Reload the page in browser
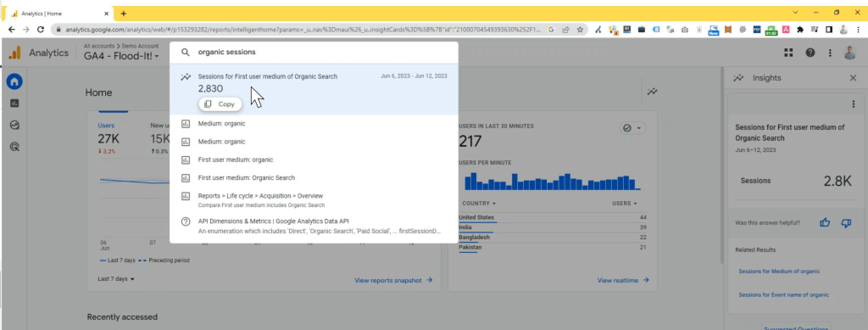 41,30
